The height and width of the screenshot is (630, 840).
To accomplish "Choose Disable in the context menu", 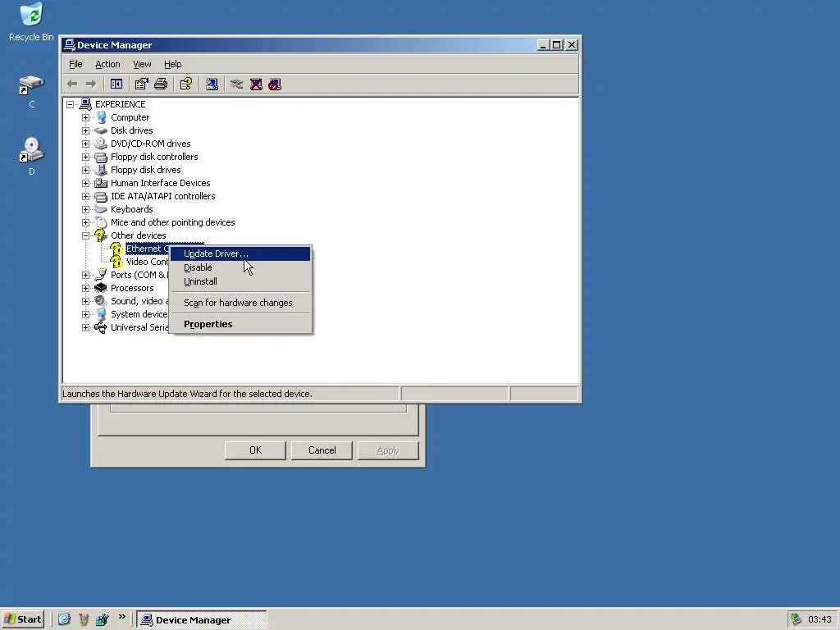I will tap(240, 267).
